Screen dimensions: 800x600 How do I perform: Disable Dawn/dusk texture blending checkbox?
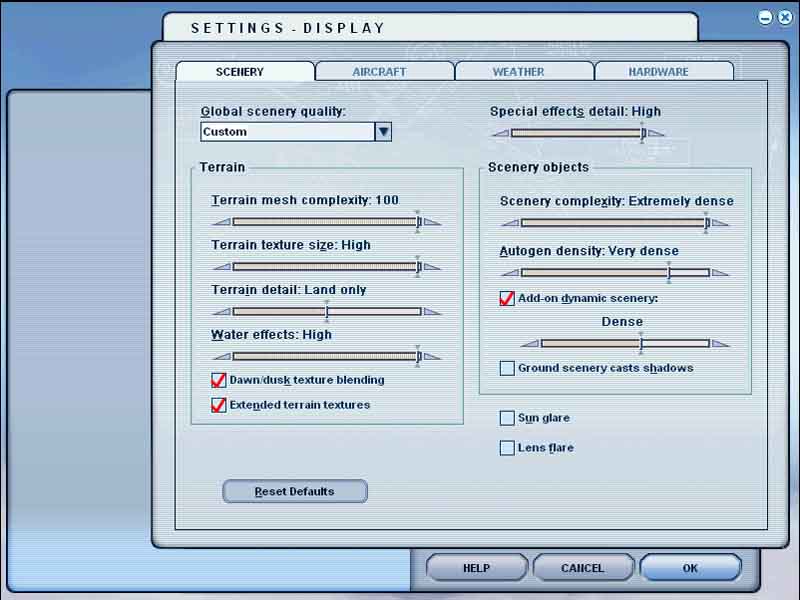pos(219,380)
